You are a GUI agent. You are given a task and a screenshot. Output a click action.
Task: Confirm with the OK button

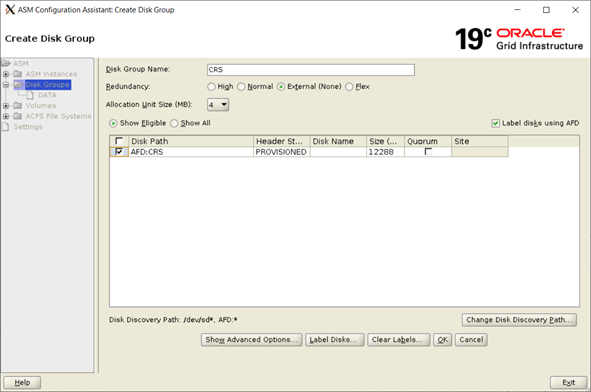[442, 340]
